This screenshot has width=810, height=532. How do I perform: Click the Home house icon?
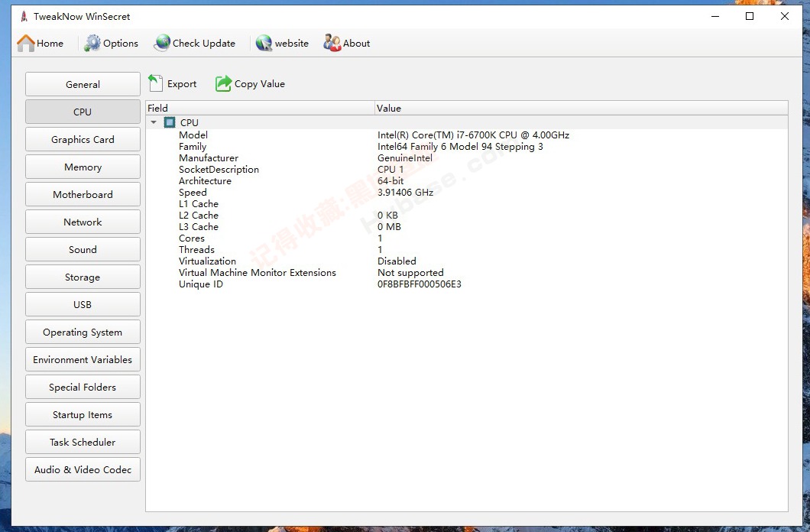(26, 44)
